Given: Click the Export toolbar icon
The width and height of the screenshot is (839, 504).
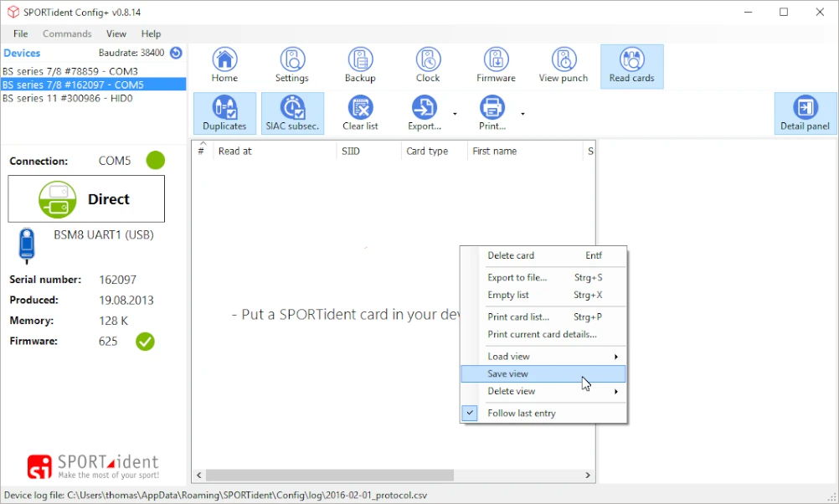Looking at the screenshot, I should click(425, 107).
